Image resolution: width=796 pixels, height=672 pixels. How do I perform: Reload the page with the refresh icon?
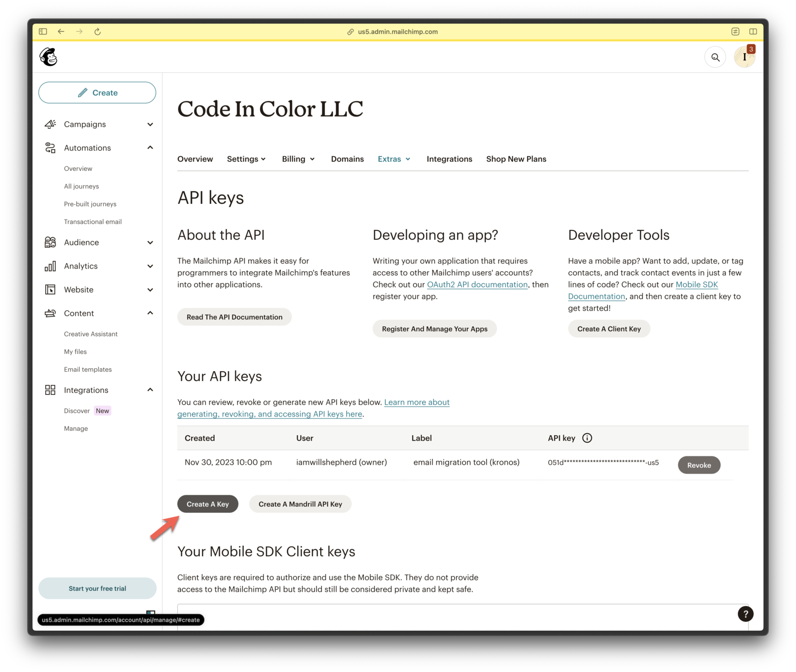coord(98,32)
